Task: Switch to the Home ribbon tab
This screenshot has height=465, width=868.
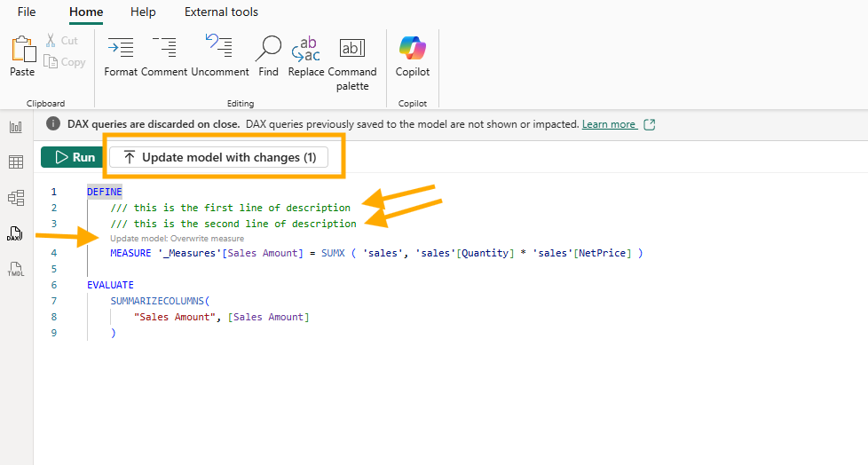Action: (x=86, y=12)
